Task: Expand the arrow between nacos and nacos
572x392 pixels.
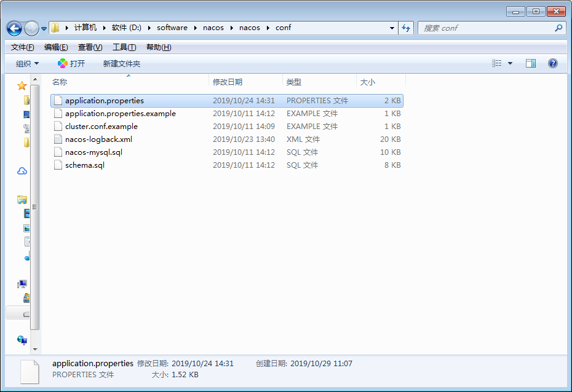Action: coord(231,28)
